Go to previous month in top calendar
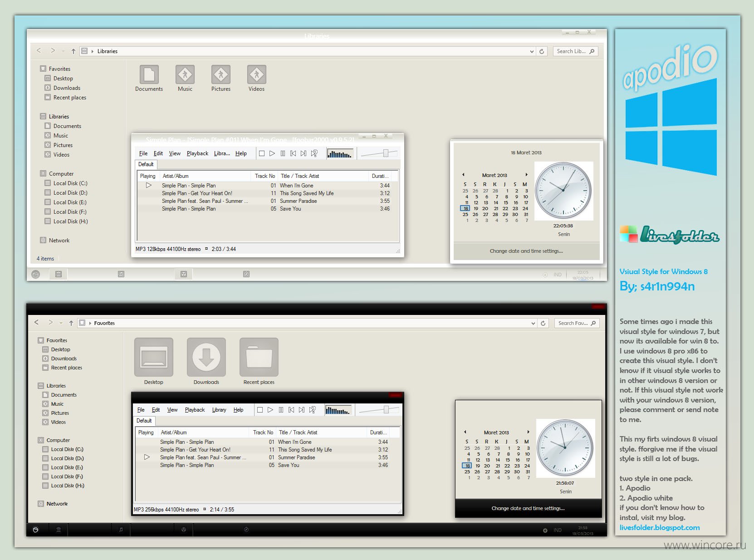Screen dimensions: 754x560 coord(463,175)
